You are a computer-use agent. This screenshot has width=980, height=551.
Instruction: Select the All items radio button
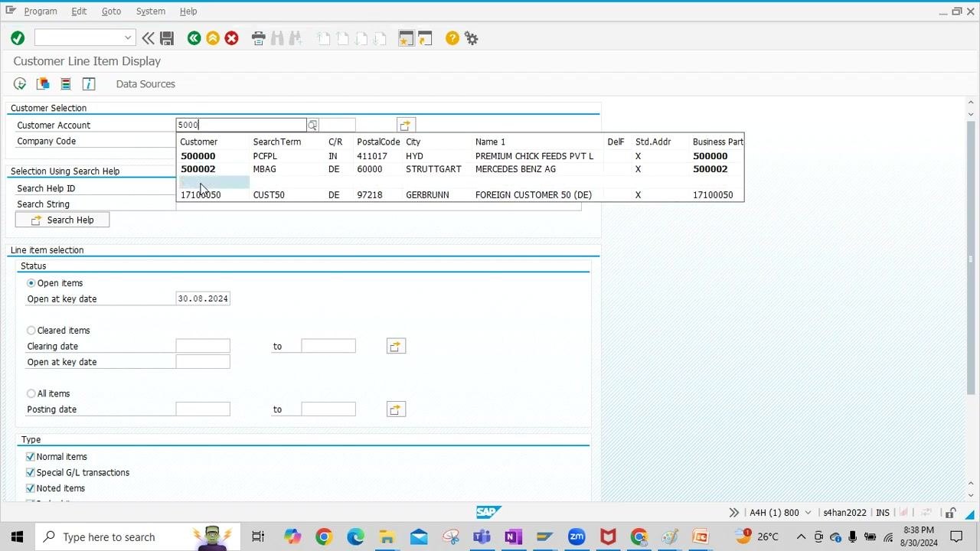point(31,393)
